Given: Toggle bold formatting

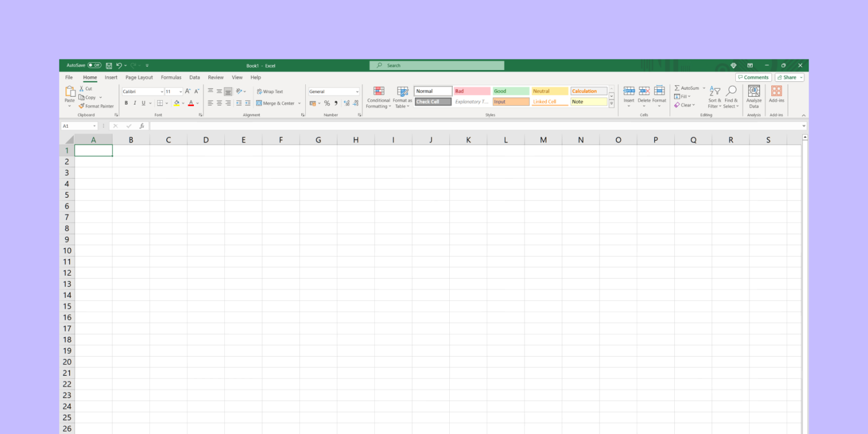Looking at the screenshot, I should click(x=126, y=103).
